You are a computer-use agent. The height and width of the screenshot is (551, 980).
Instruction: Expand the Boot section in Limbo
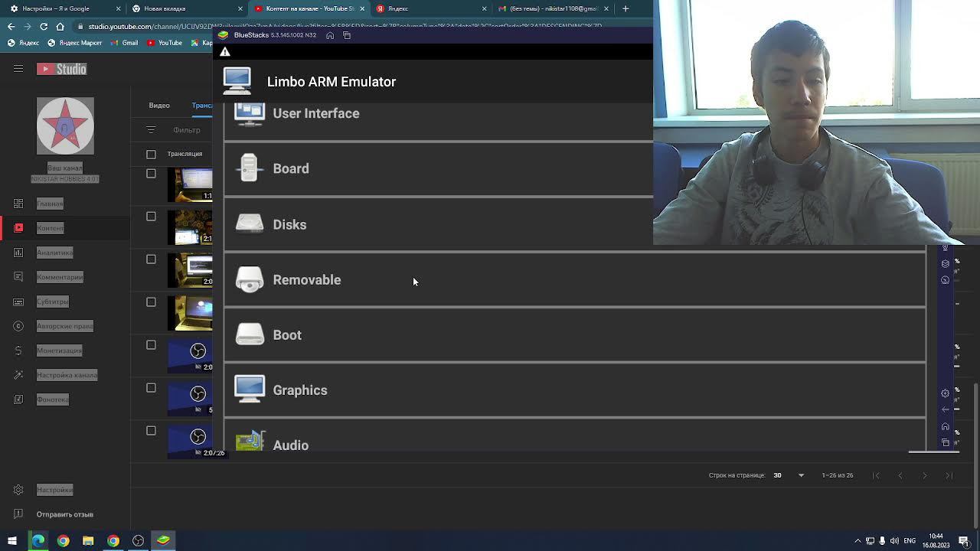coord(574,335)
